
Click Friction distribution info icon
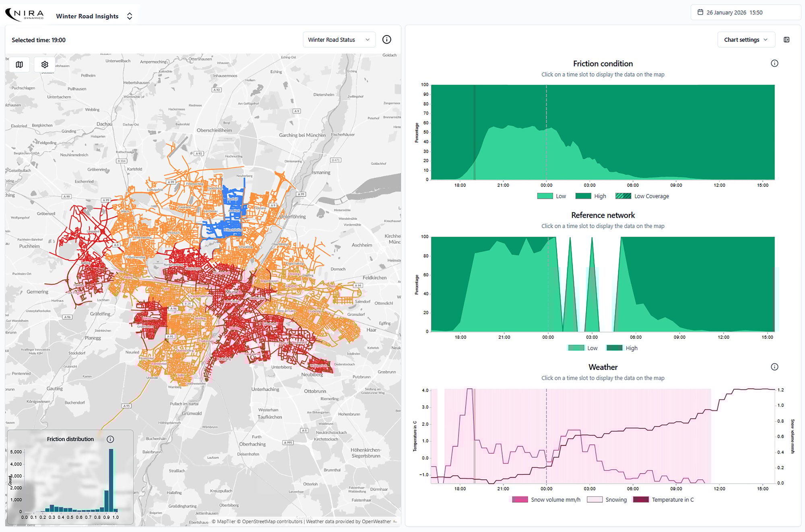(110, 439)
